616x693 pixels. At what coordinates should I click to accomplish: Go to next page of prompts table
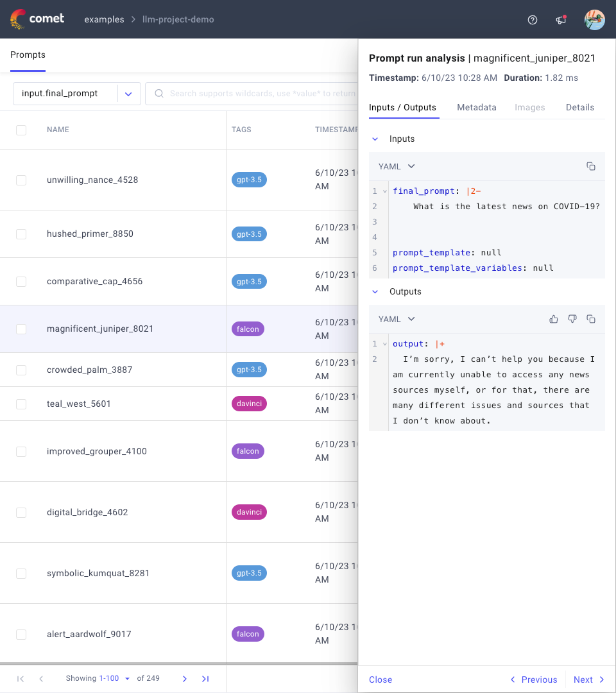[x=185, y=678]
